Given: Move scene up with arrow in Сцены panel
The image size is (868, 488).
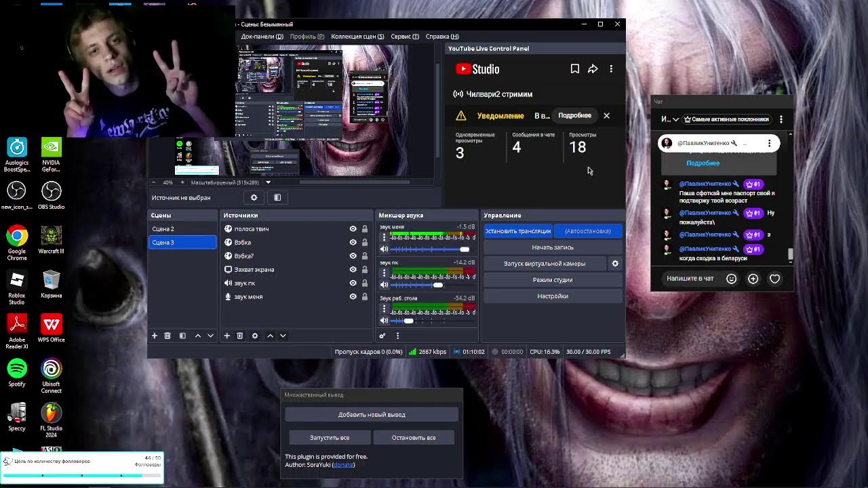Looking at the screenshot, I should (x=198, y=335).
